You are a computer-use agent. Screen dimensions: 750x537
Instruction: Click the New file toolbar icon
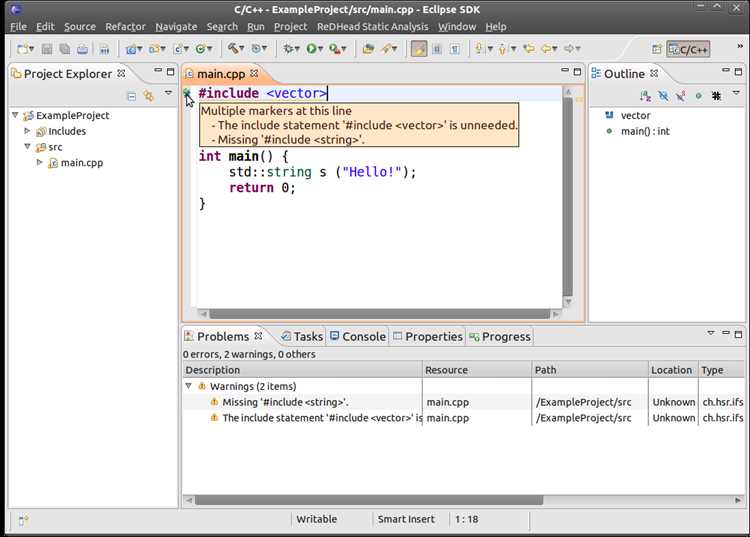coord(22,49)
